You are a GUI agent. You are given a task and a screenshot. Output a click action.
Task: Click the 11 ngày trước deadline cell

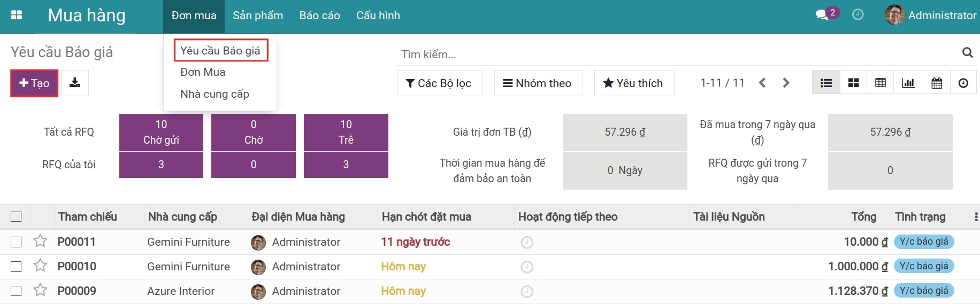[x=416, y=242]
